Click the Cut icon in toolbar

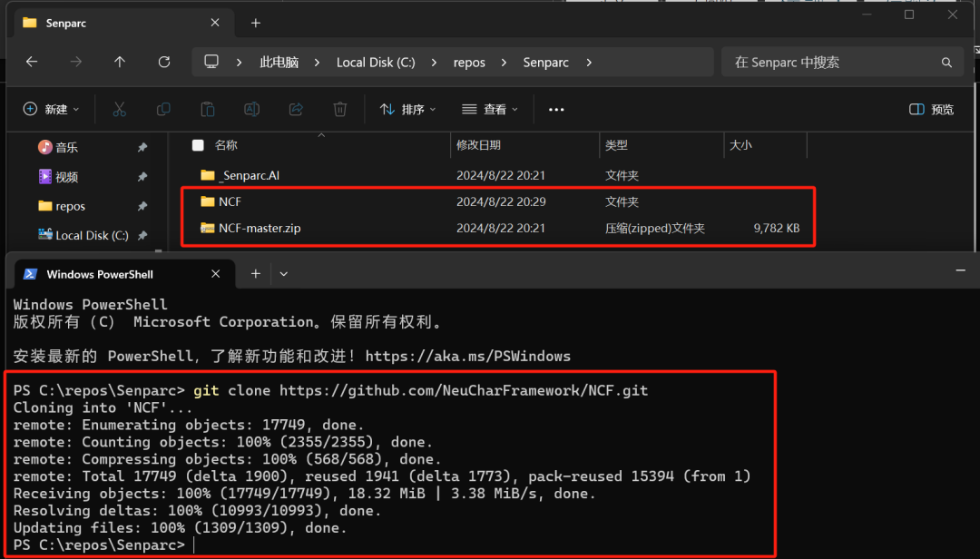tap(119, 110)
